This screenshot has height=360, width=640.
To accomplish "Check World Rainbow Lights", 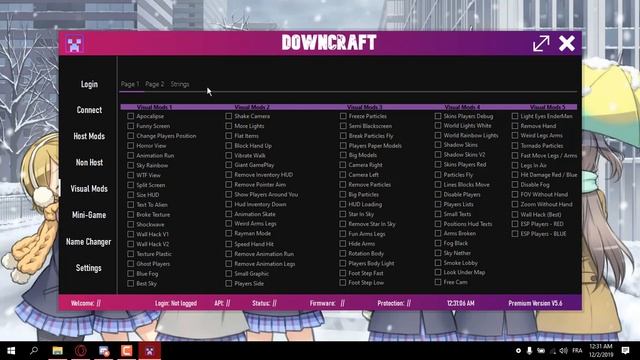I will pos(438,135).
